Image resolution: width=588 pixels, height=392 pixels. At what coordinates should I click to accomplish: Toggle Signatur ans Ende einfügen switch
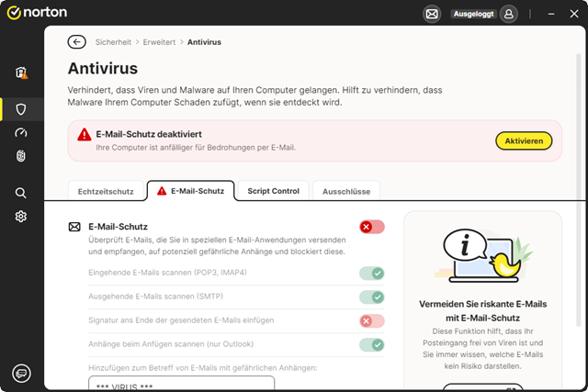[x=372, y=320]
